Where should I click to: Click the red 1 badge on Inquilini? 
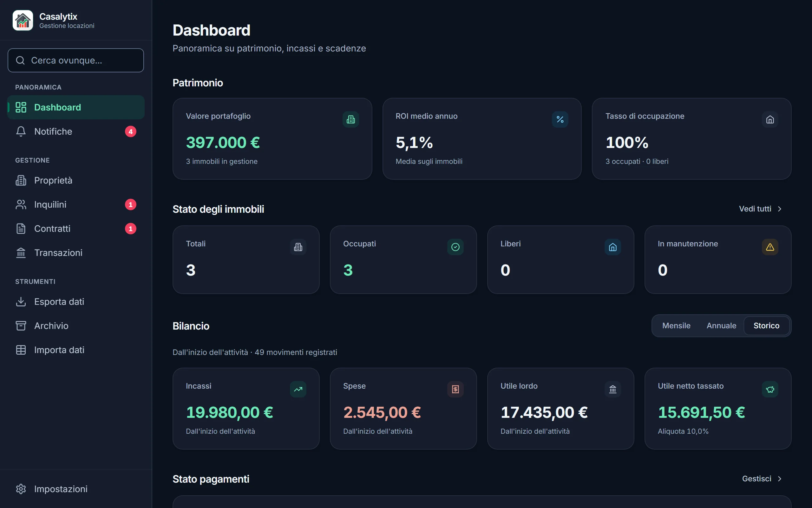click(131, 204)
